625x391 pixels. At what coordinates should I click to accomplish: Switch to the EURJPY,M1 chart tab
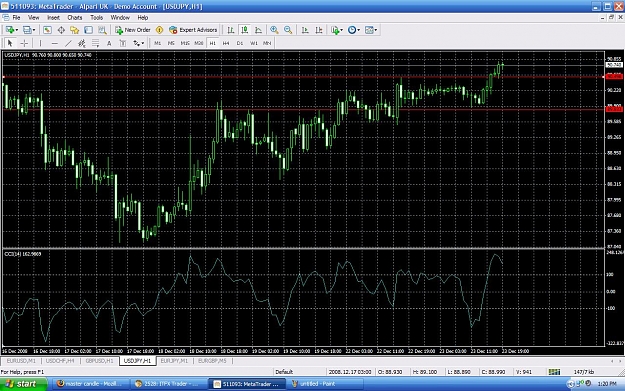coord(174,361)
